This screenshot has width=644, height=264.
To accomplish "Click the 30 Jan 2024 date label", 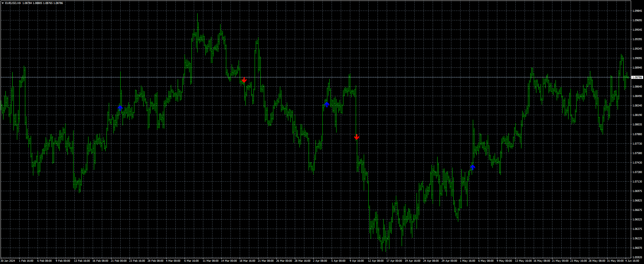I will point(8,261).
